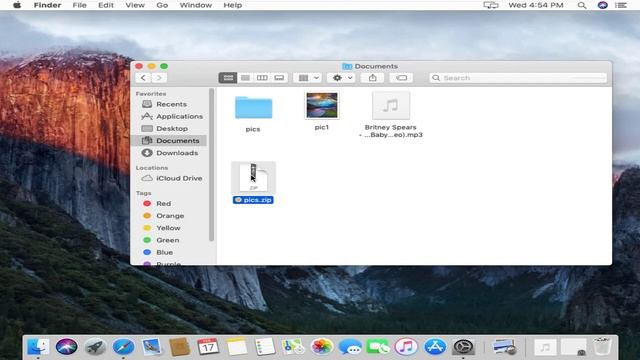Select the pic1 image thumbnail
Image resolution: width=640 pixels, height=360 pixels.
point(322,105)
